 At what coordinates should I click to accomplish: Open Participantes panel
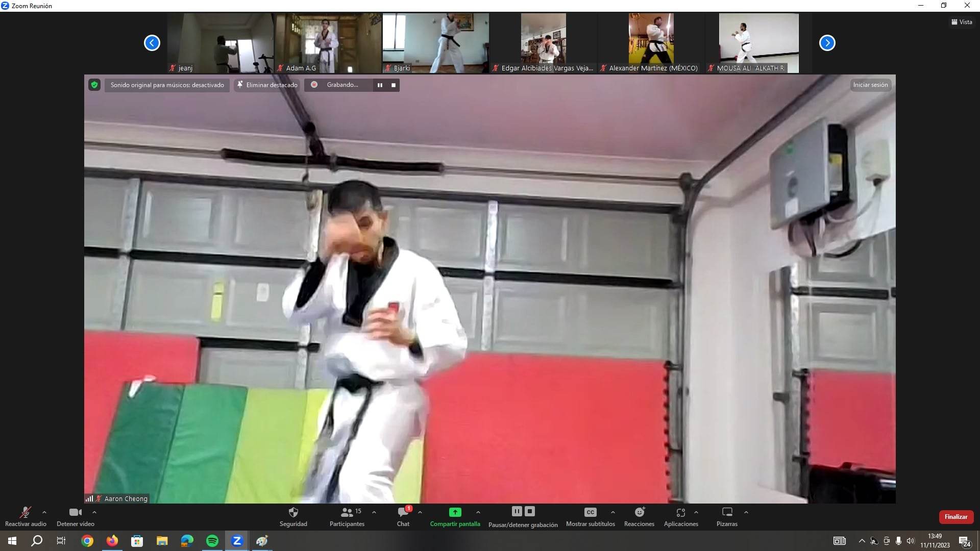click(x=347, y=516)
